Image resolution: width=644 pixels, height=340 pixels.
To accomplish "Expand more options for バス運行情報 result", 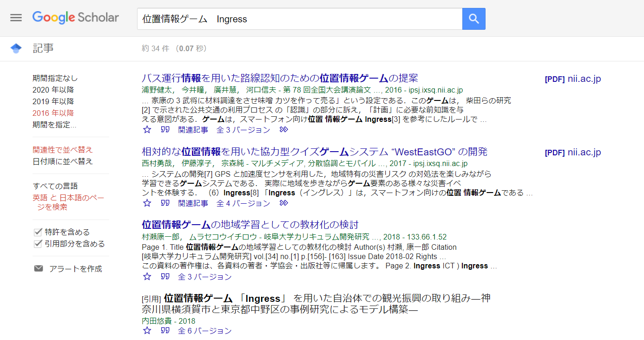I will point(284,130).
